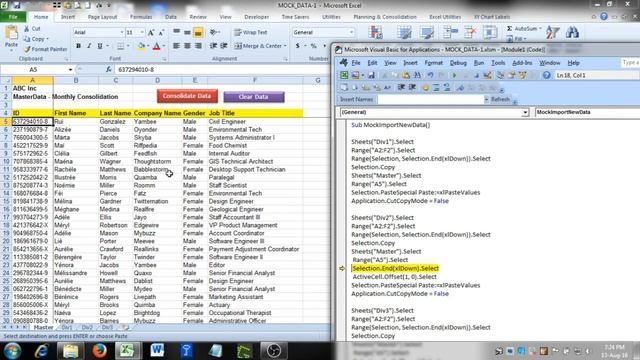This screenshot has height=360, width=640.
Task: Toggle Middle Align in Alignment group
Action: 187,32
